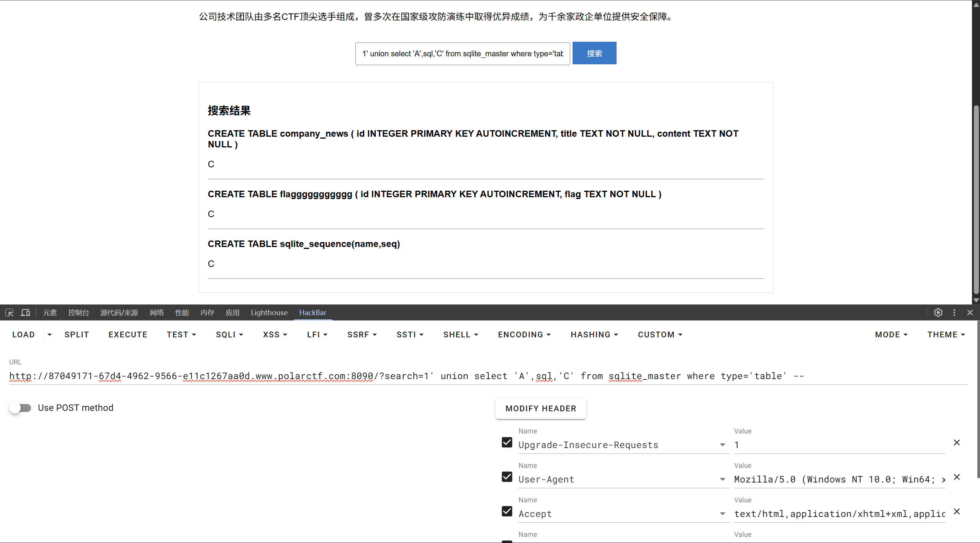Viewport: 980px width, 543px height.
Task: Remove the User-Agent header row
Action: coord(956,477)
